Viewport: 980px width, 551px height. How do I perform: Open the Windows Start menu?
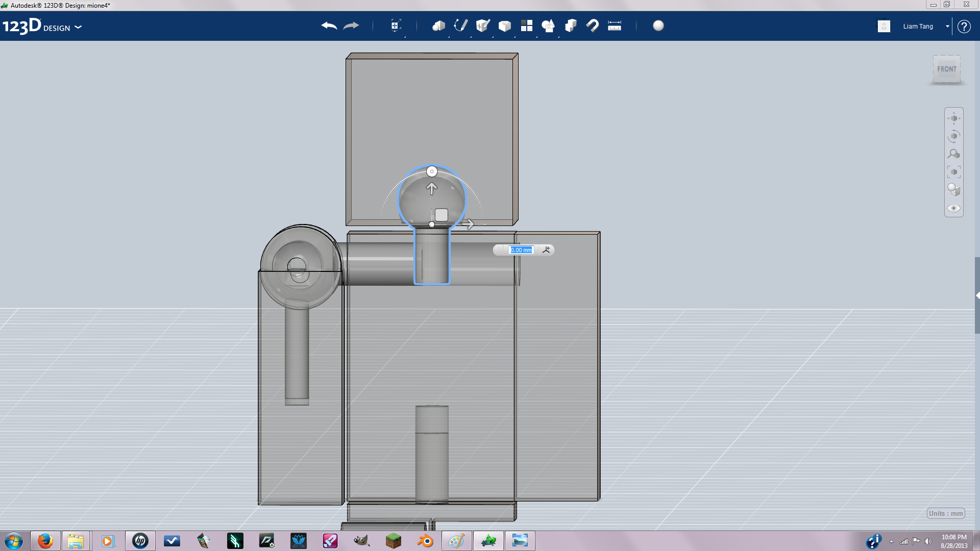pyautogui.click(x=14, y=541)
